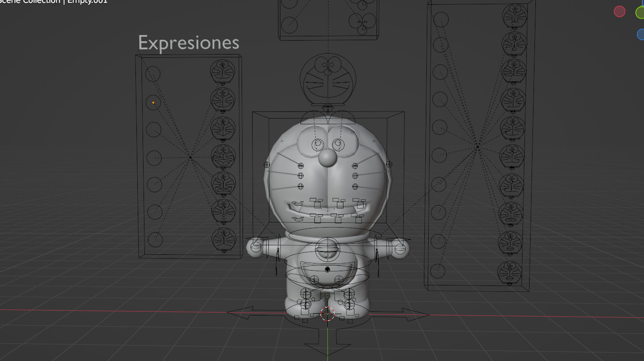Click the third circle control in Expresiones panel
Screen dimensions: 644x361
pyautogui.click(x=154, y=130)
